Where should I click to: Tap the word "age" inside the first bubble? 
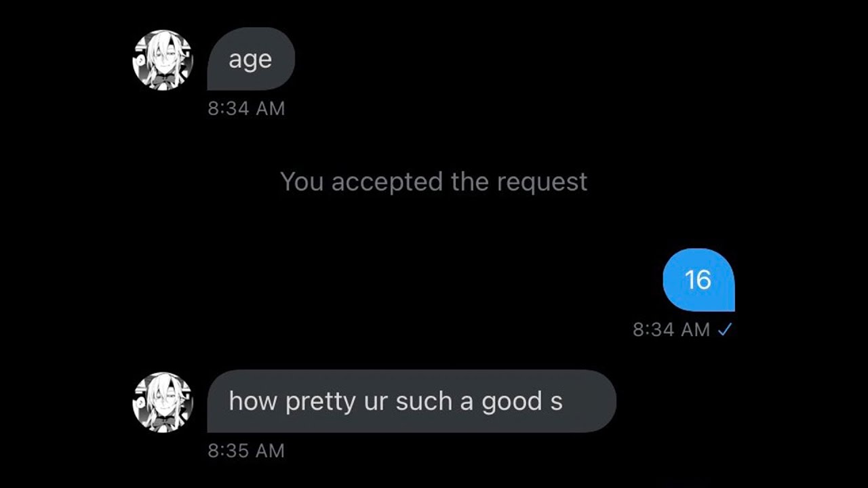tap(250, 60)
